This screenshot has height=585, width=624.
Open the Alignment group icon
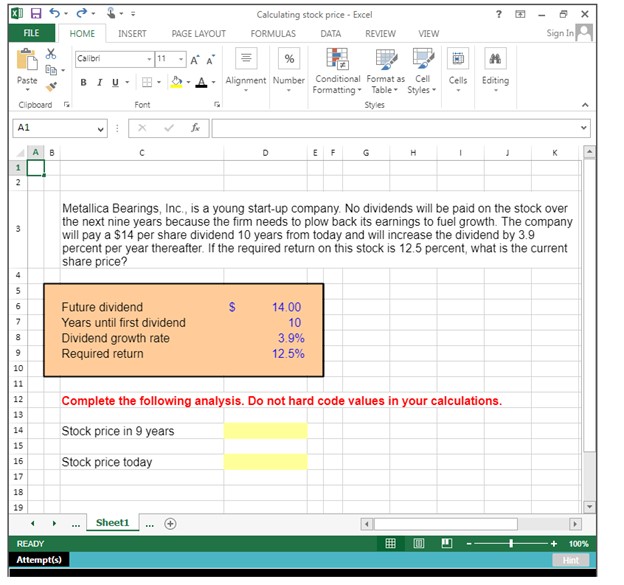pyautogui.click(x=246, y=58)
